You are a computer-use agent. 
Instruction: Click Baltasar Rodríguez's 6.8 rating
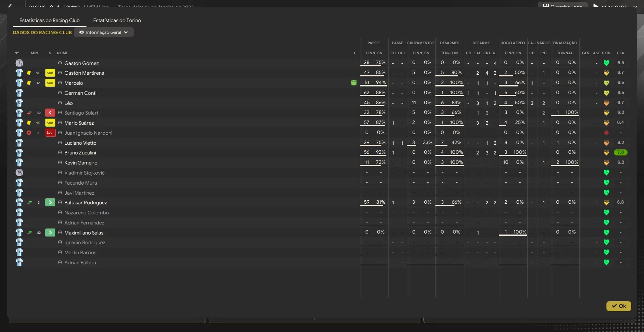coord(620,202)
